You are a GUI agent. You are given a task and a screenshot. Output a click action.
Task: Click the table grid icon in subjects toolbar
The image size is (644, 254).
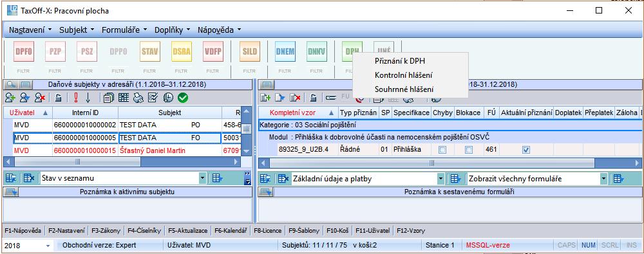tap(124, 98)
